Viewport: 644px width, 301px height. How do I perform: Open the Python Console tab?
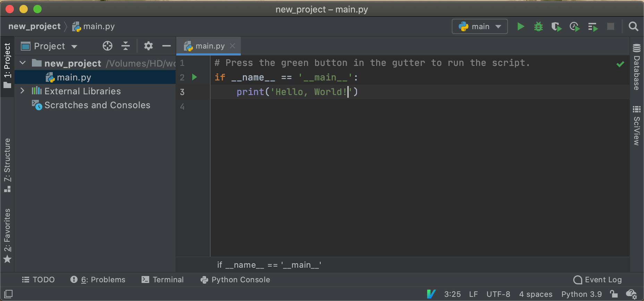pyautogui.click(x=235, y=279)
